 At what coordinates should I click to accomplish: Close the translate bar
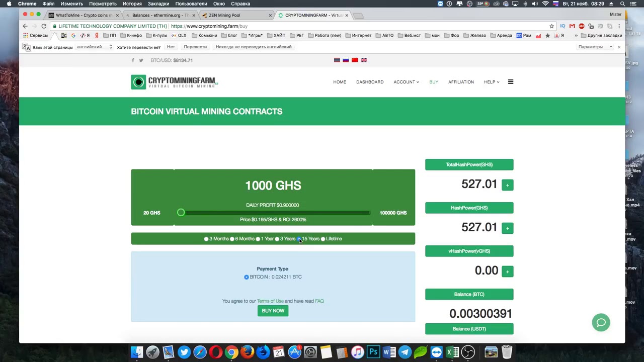click(619, 47)
